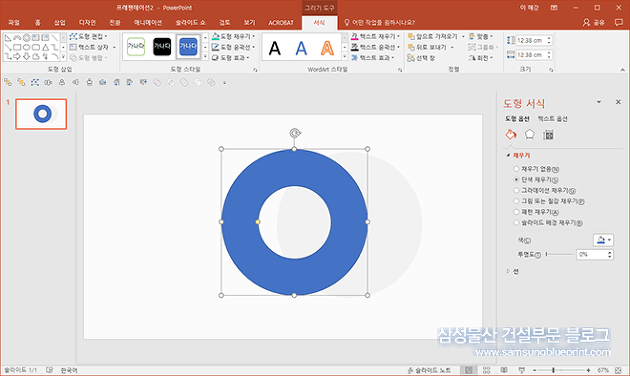This screenshot has width=630, height=376.
Task: Click the tell me search box 어떤 작업을 원하시나요
Action: (x=379, y=22)
